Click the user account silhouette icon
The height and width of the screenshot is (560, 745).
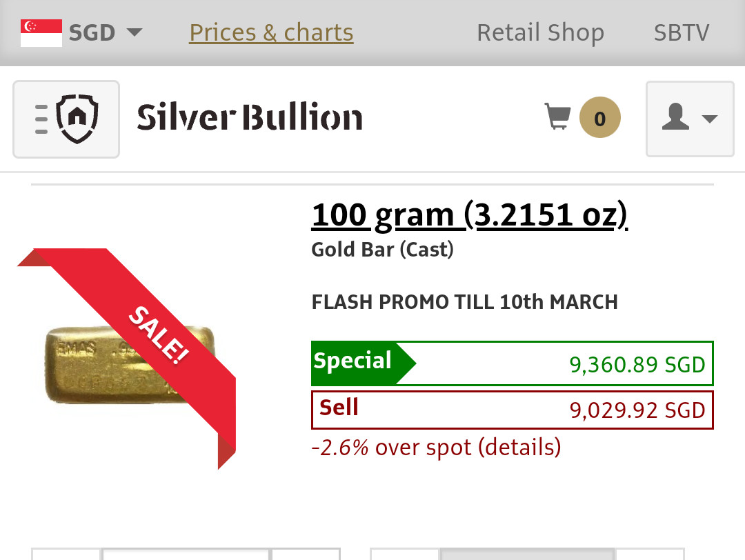coord(675,119)
